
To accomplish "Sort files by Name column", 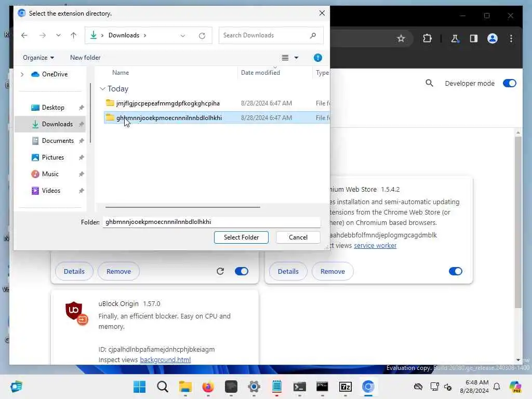I will 121,73.
